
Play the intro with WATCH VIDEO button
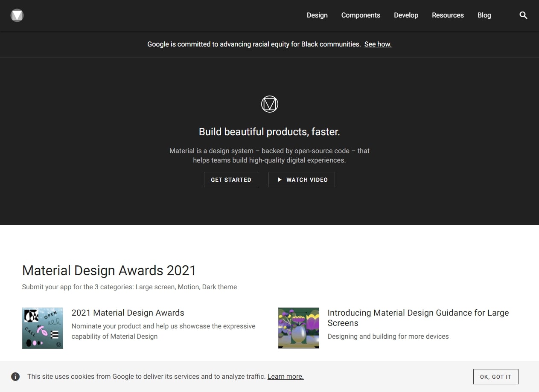tap(302, 180)
